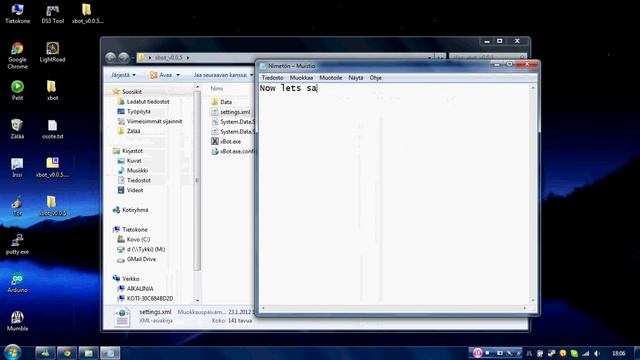Screen dimensions: 640x360
Task: Open Ohje menu in Notepad
Action: point(376,78)
